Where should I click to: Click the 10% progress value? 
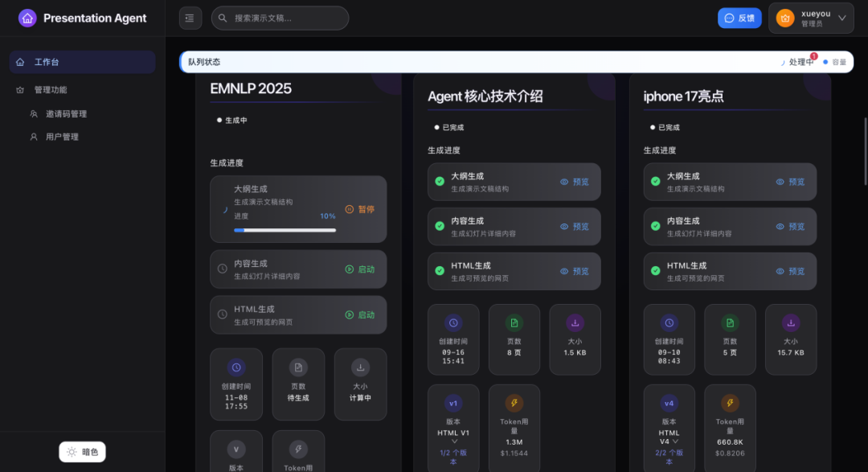click(328, 216)
